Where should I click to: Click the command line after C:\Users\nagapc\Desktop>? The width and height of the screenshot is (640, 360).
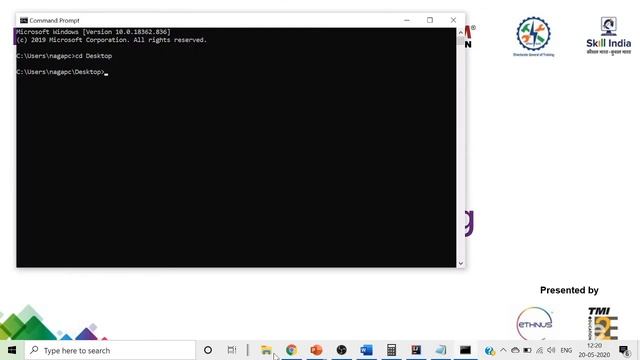106,72
